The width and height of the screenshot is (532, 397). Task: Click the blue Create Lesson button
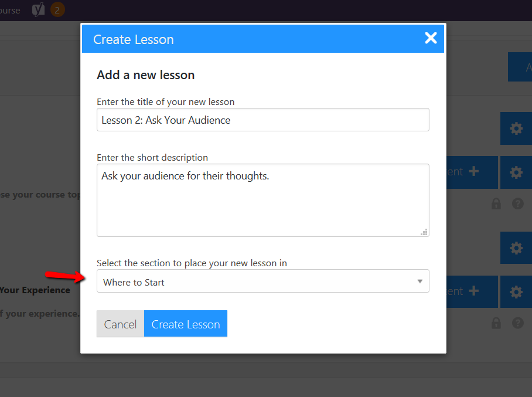(x=186, y=324)
